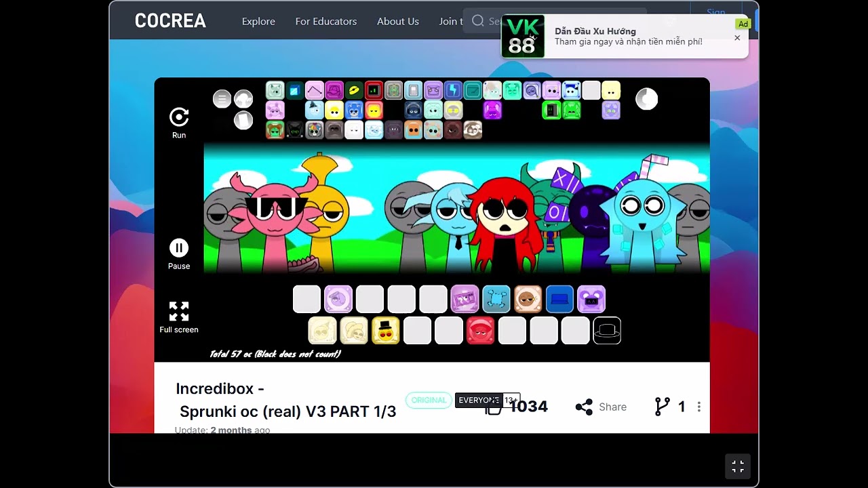Choose the blue lightning bolt icon

[x=453, y=90]
